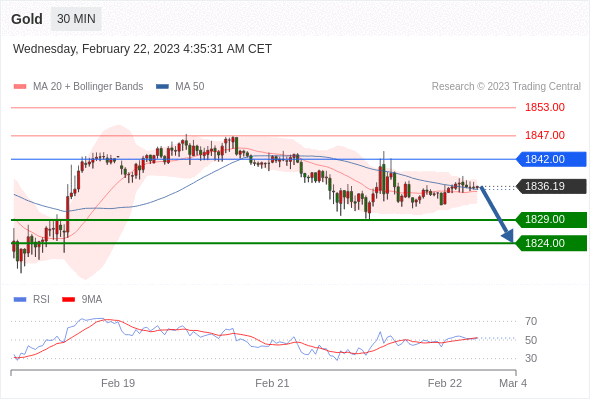Click the blue MA 50 legend swatch
Image resolution: width=590 pixels, height=400 pixels.
[x=162, y=87]
